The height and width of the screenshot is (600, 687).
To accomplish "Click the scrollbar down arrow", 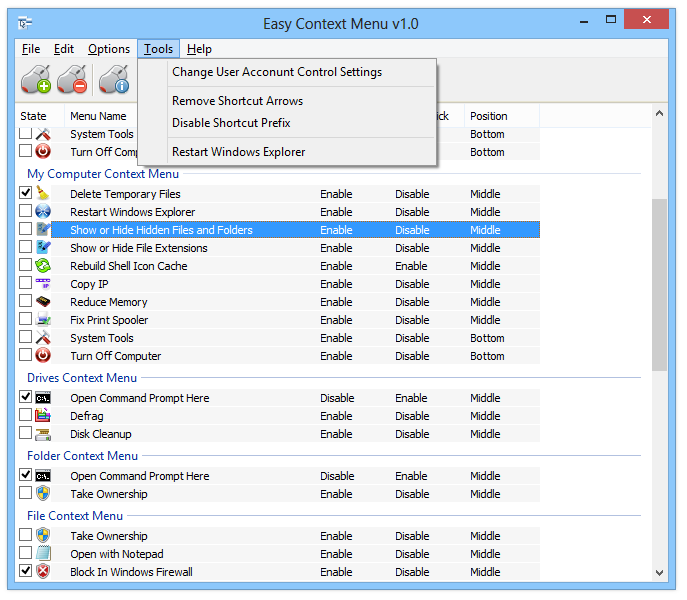I will [659, 572].
